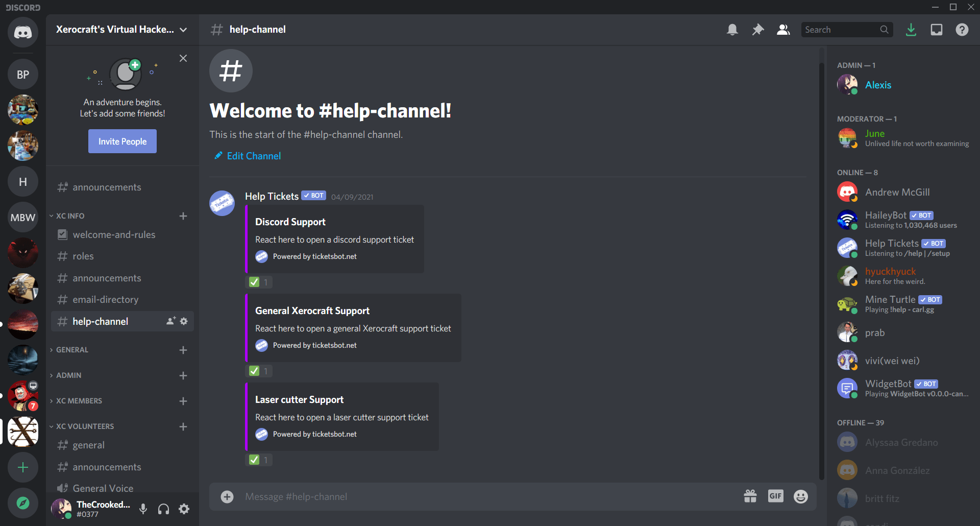Open prab member profile

[903, 332]
